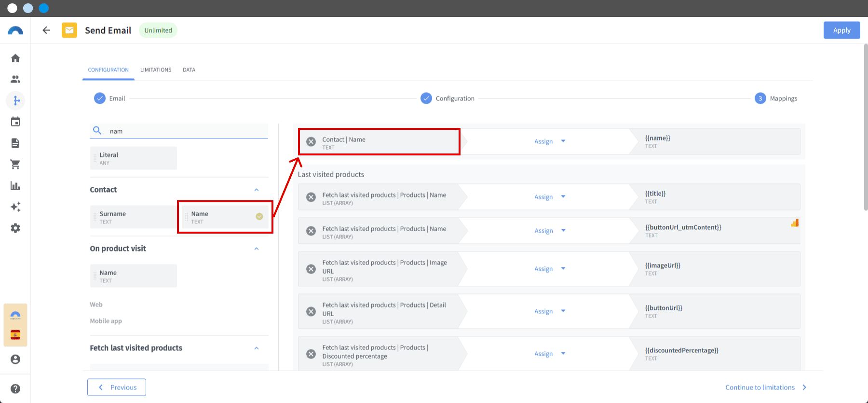Remove the Products | Image URL mapping
The width and height of the screenshot is (868, 403).
tap(312, 269)
